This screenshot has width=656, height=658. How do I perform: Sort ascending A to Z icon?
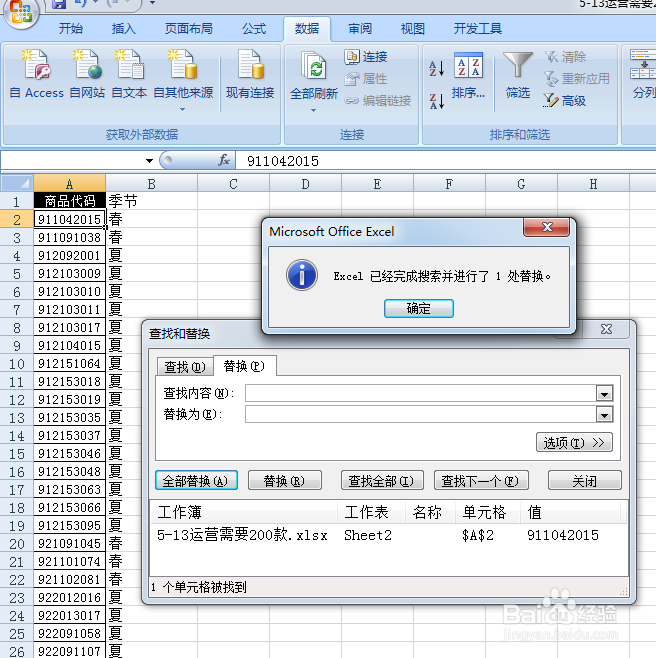tap(436, 68)
